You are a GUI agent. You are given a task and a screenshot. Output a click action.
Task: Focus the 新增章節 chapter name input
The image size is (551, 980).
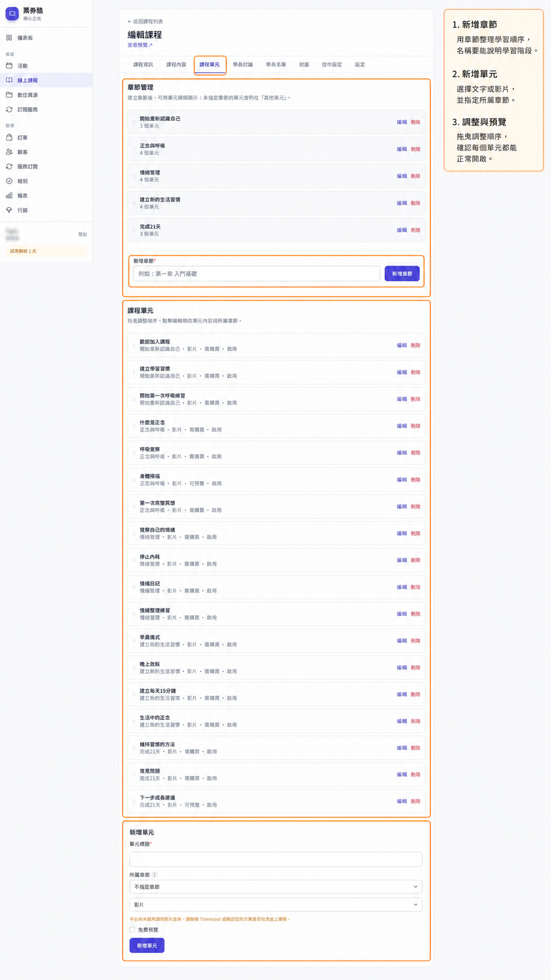[x=257, y=274]
